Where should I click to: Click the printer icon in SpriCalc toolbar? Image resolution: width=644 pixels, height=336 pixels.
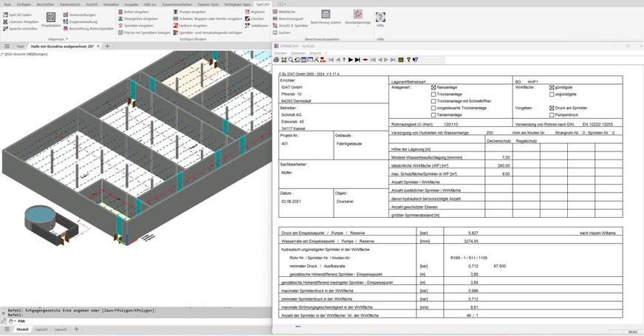[276, 60]
